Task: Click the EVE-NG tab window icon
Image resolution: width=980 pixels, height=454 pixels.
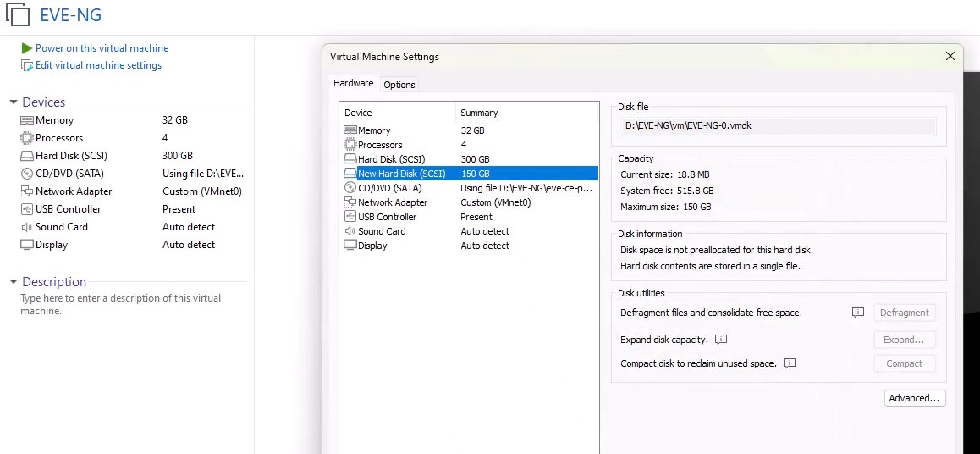Action: [x=18, y=14]
